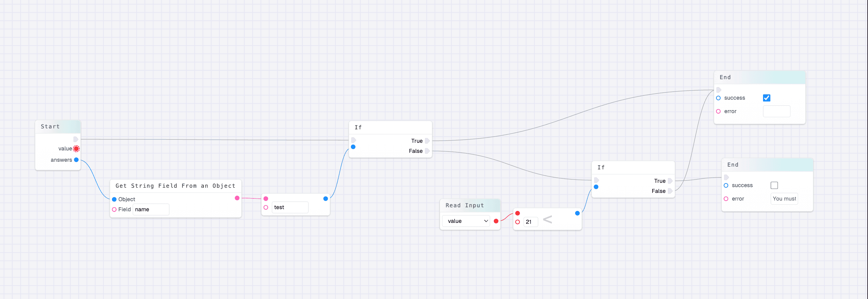Open the value dropdown in the Read Input node

pos(466,221)
